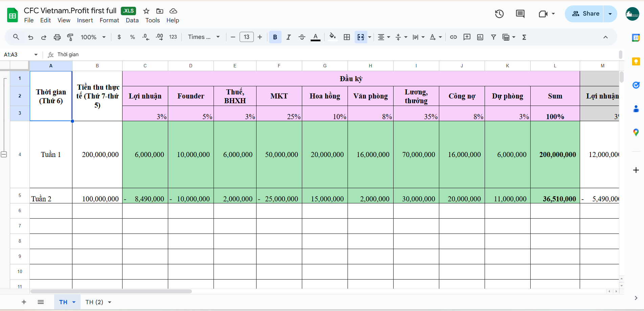Image resolution: width=644 pixels, height=311 pixels.
Task: Open the Times font dropdown
Action: pos(204,37)
